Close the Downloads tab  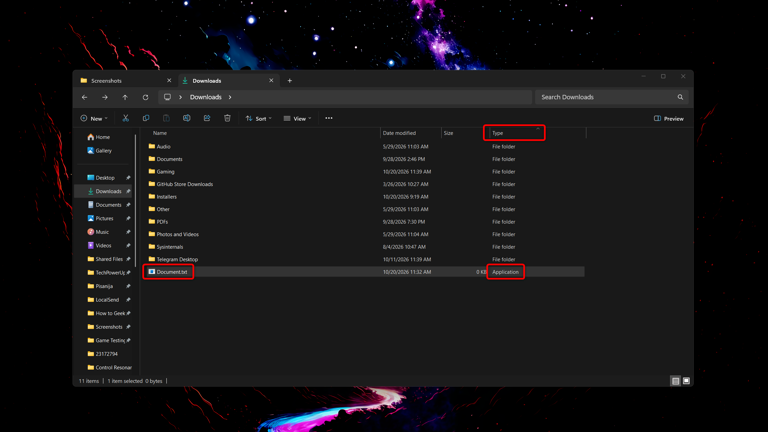(271, 80)
